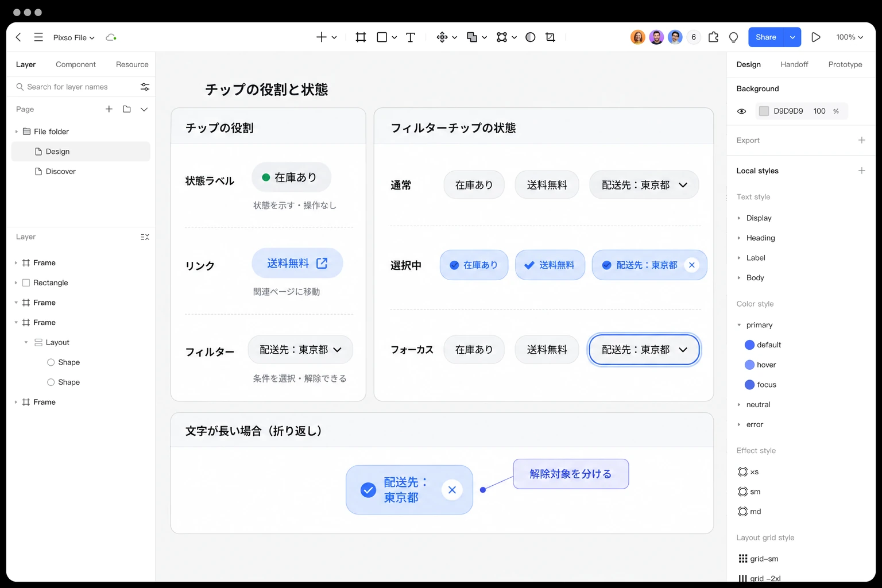
Task: Open the zoom 100% dropdown
Action: (850, 37)
